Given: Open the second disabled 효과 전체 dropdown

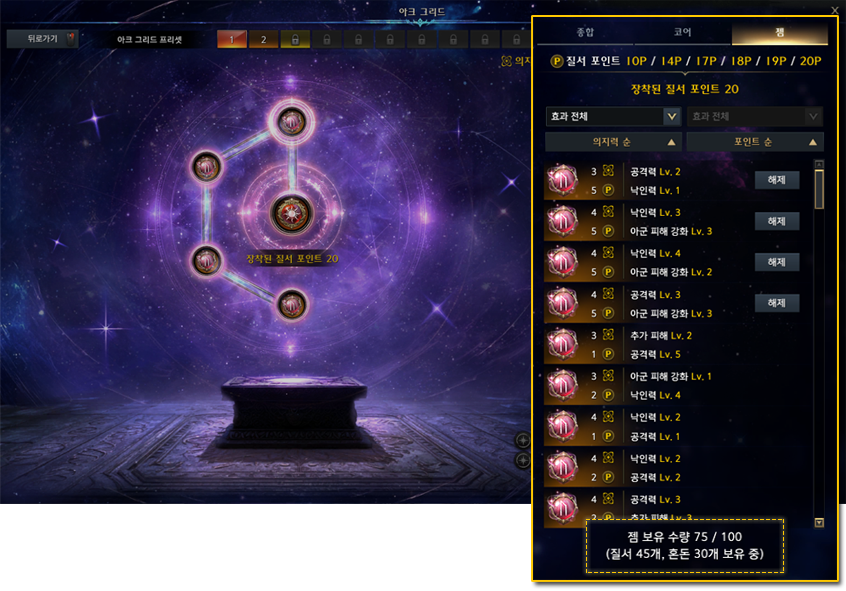Looking at the screenshot, I should tap(755, 116).
